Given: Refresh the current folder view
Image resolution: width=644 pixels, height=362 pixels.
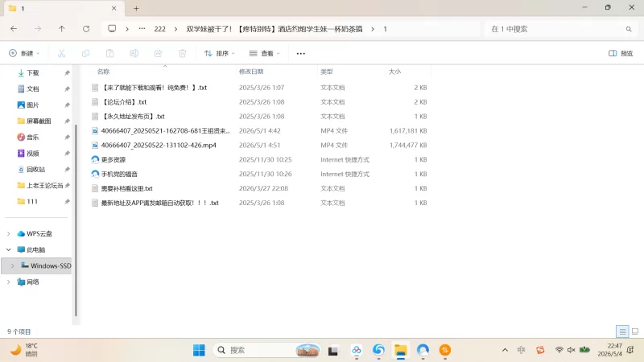Looking at the screenshot, I should (86, 29).
